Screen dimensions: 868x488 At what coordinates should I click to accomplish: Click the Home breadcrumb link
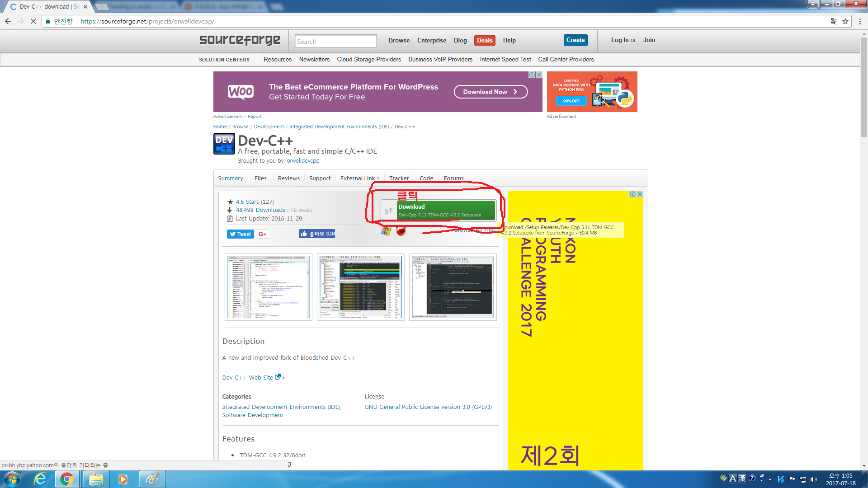point(220,127)
